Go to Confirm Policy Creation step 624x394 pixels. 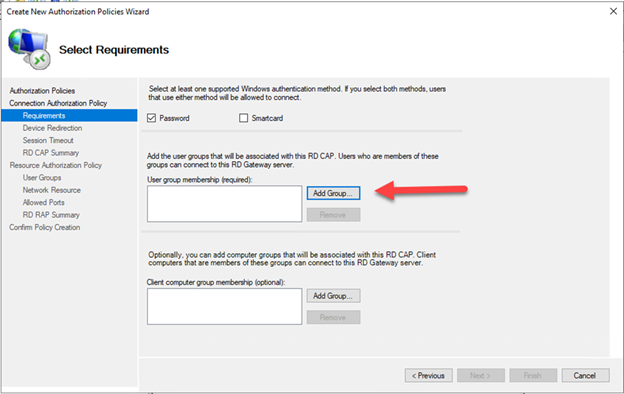click(45, 227)
